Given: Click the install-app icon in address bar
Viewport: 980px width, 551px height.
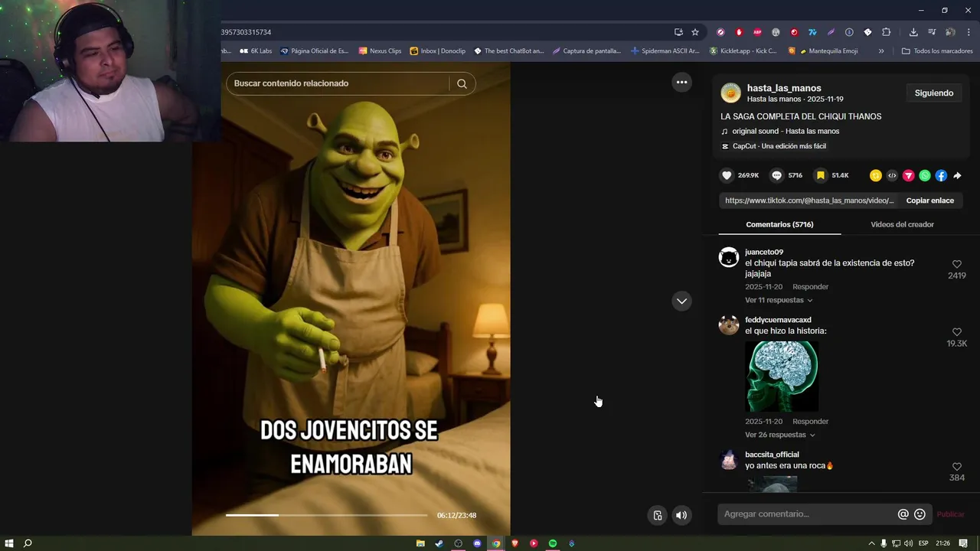Looking at the screenshot, I should 678,32.
